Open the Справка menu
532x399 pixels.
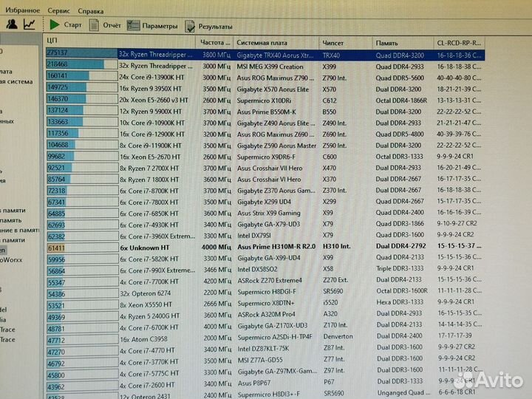click(x=91, y=11)
